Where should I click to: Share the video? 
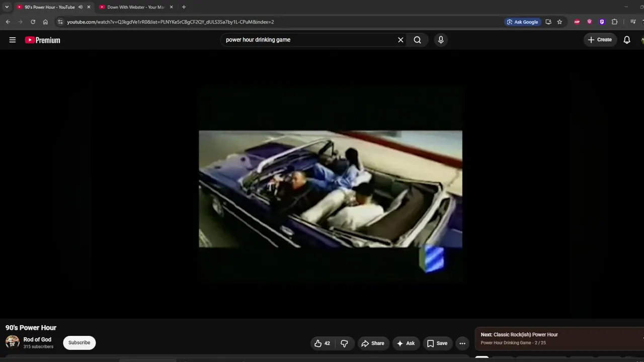(x=373, y=343)
